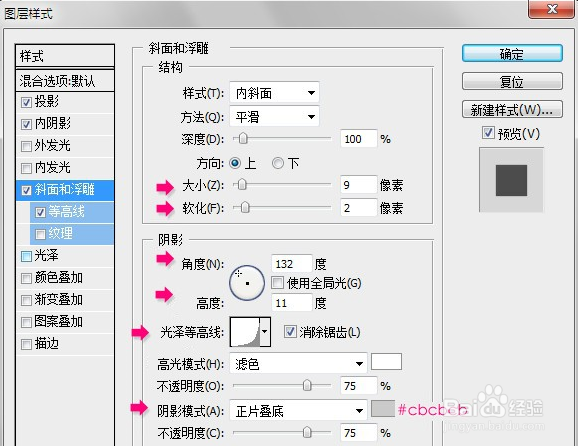The height and width of the screenshot is (446, 578).
Task: Select the 下 direction radio button
Action: pyautogui.click(x=278, y=163)
